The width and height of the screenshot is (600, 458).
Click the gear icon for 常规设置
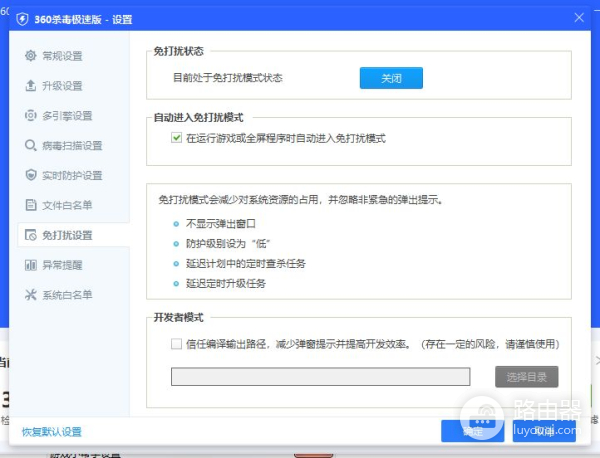click(31, 56)
